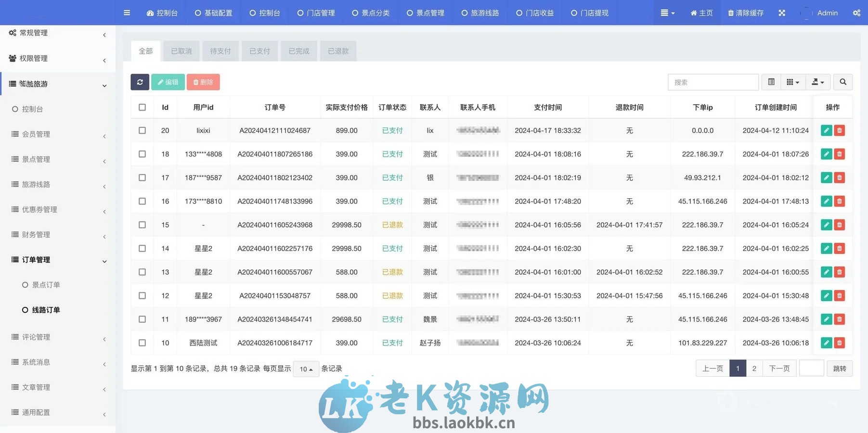The height and width of the screenshot is (433, 868).
Task: Open the settings gear icon next to Admin
Action: pyautogui.click(x=857, y=13)
